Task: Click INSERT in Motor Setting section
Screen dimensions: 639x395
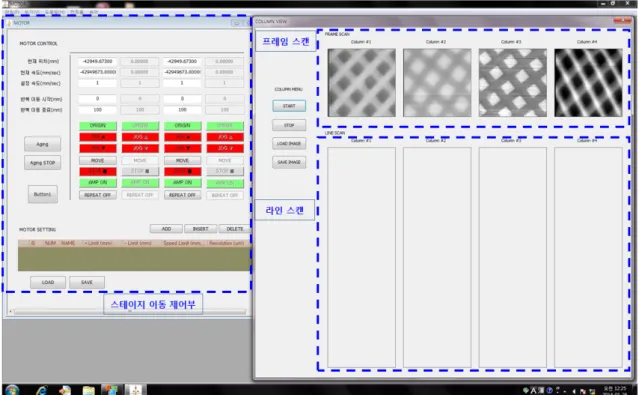Action: point(201,229)
